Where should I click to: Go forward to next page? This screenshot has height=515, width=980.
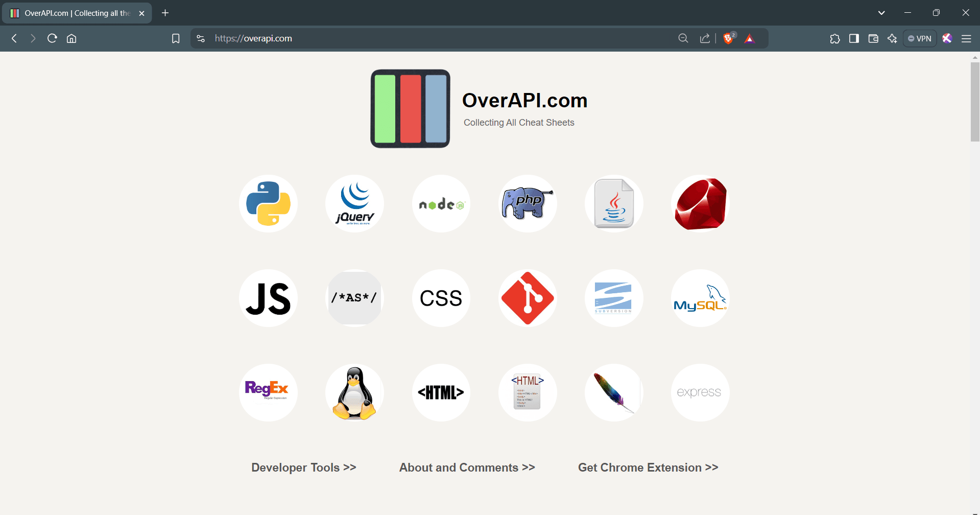tap(33, 38)
